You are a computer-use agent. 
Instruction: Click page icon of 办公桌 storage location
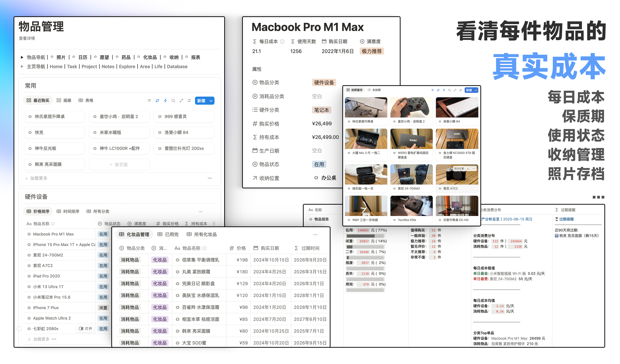pos(316,178)
